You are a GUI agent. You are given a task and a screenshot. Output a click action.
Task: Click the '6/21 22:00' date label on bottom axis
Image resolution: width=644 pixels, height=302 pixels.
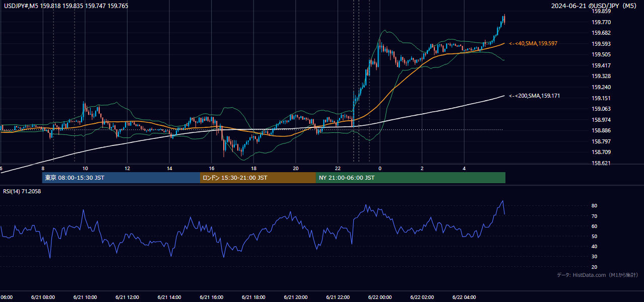coord(338,297)
